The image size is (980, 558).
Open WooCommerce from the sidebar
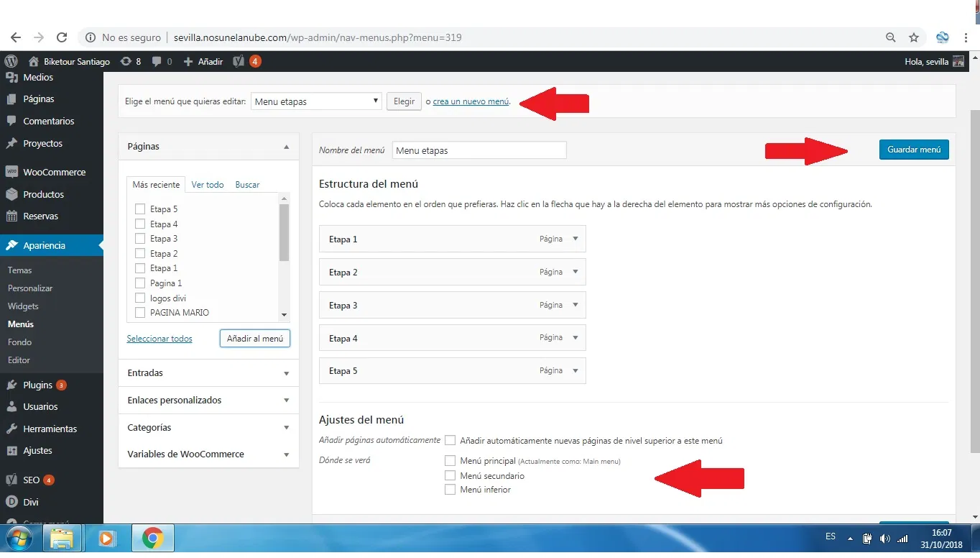pos(53,173)
